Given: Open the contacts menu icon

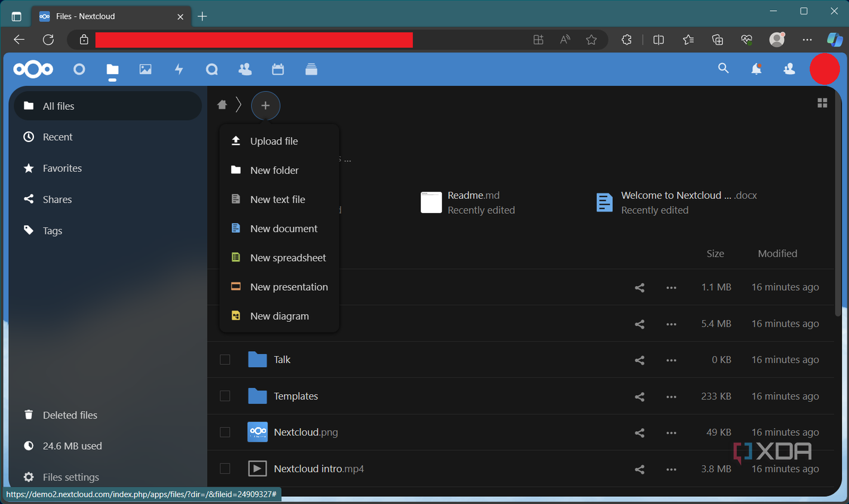Looking at the screenshot, I should 789,69.
